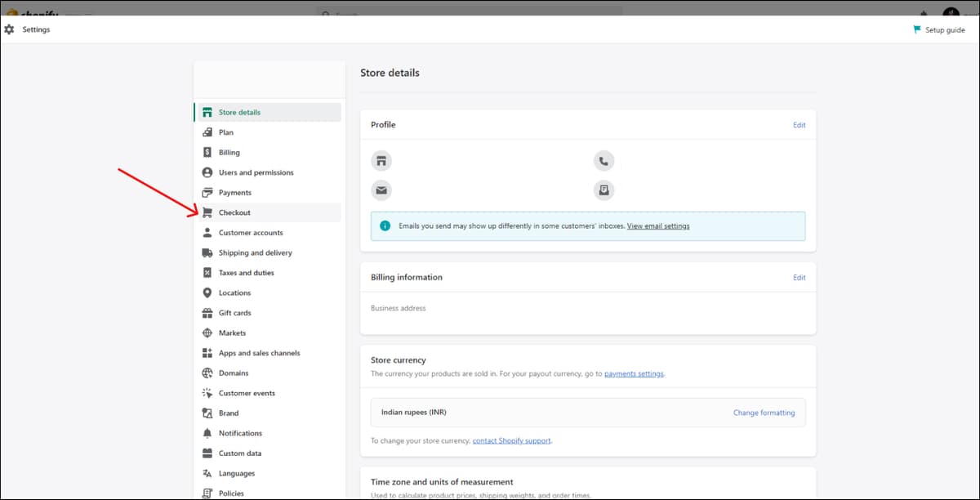Viewport: 980px width, 500px height.
Task: Click the Gift cards present icon
Action: [207, 313]
